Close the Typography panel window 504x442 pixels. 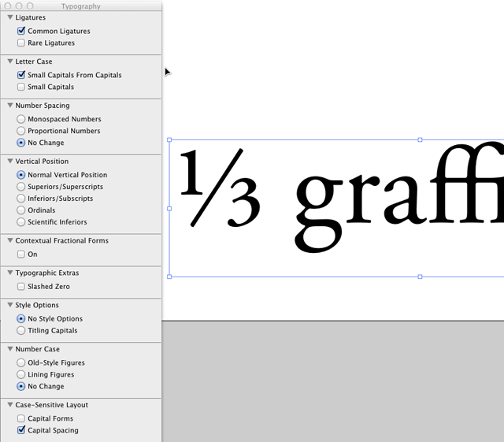[8, 6]
